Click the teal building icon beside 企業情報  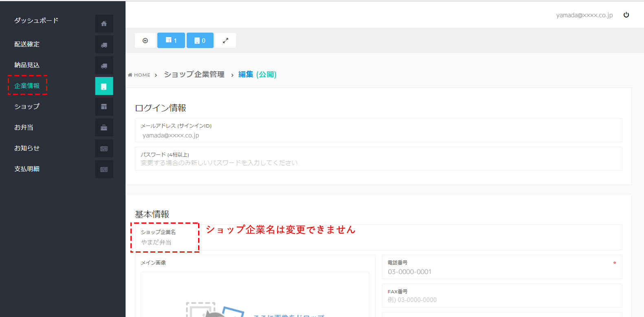(x=104, y=86)
